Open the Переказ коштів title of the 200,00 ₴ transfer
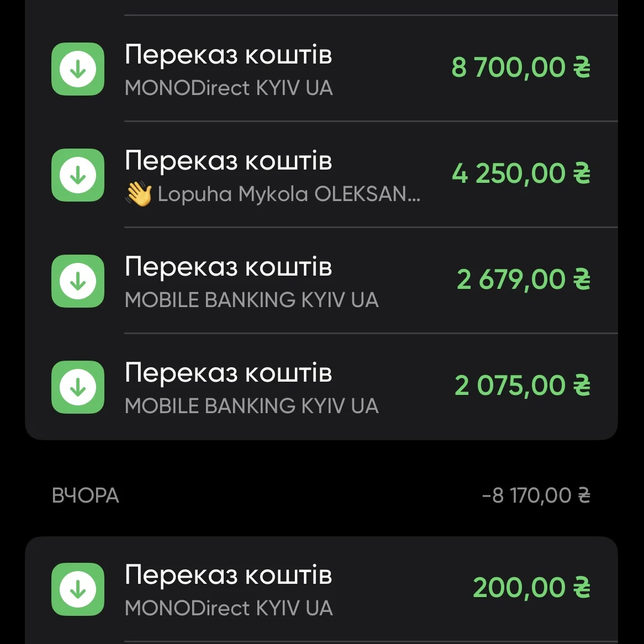The image size is (644, 644). pyautogui.click(x=229, y=575)
